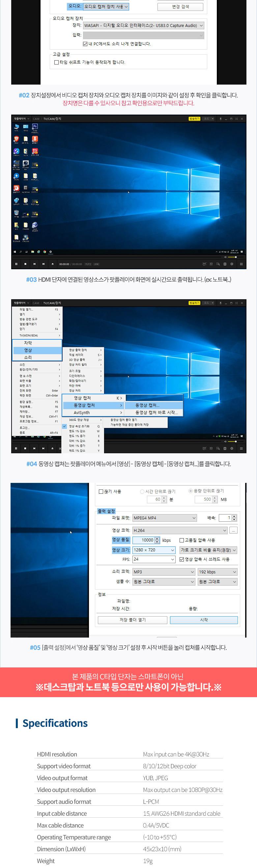
Task: Enable the '타임 쉬프트 기능' checkbox
Action: [x=56, y=62]
